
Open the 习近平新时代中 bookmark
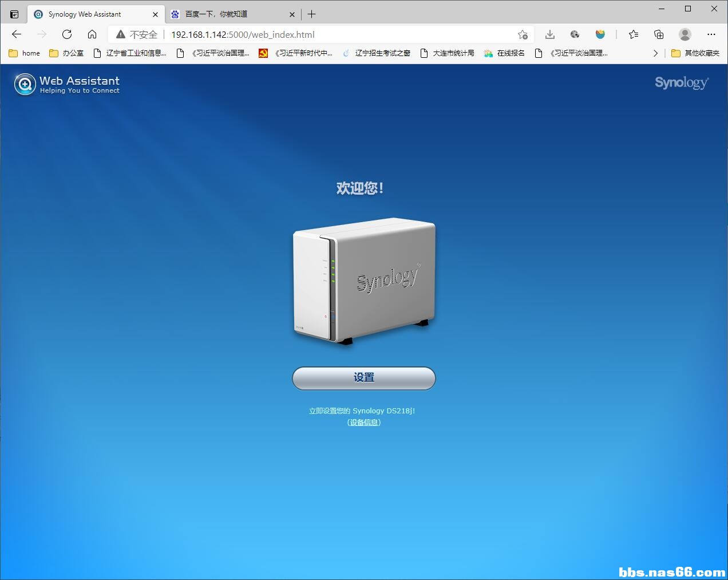pyautogui.click(x=296, y=53)
